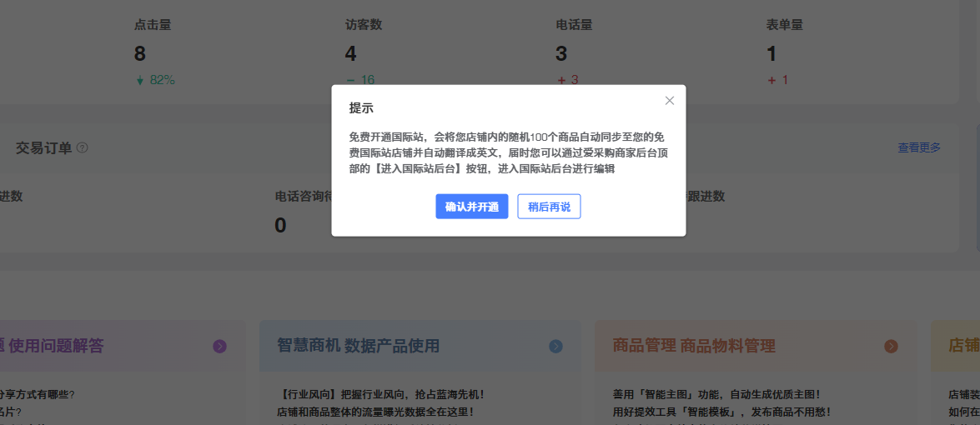
Task: Open the 商品管理 商品物料管理 card title
Action: 693,346
